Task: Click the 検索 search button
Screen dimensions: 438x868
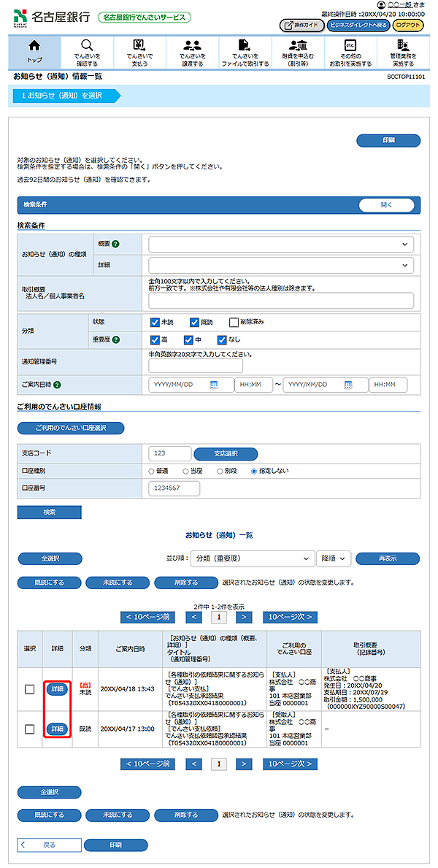Action: tap(49, 512)
